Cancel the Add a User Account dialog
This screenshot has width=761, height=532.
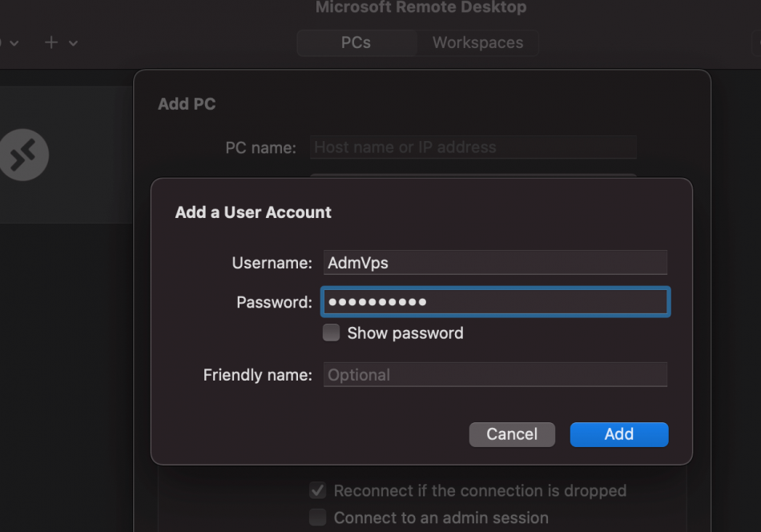pyautogui.click(x=512, y=434)
